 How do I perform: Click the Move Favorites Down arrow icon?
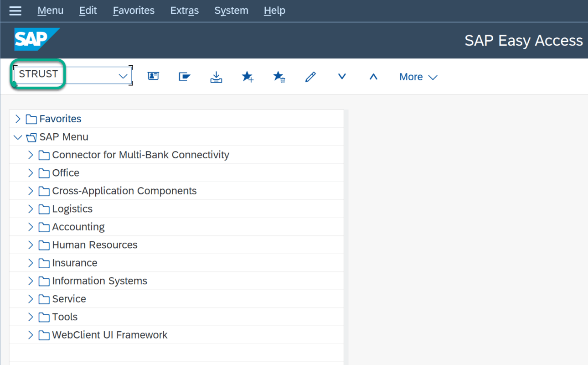coord(342,77)
